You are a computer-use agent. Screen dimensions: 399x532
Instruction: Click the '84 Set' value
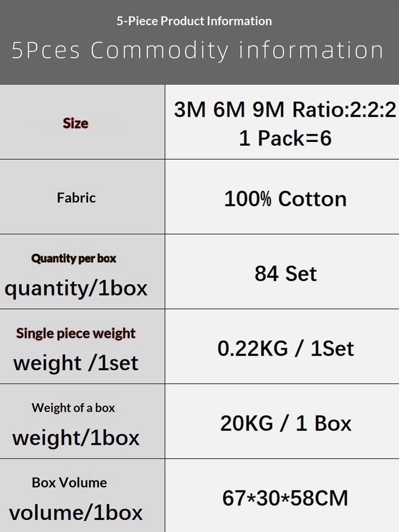[285, 274]
